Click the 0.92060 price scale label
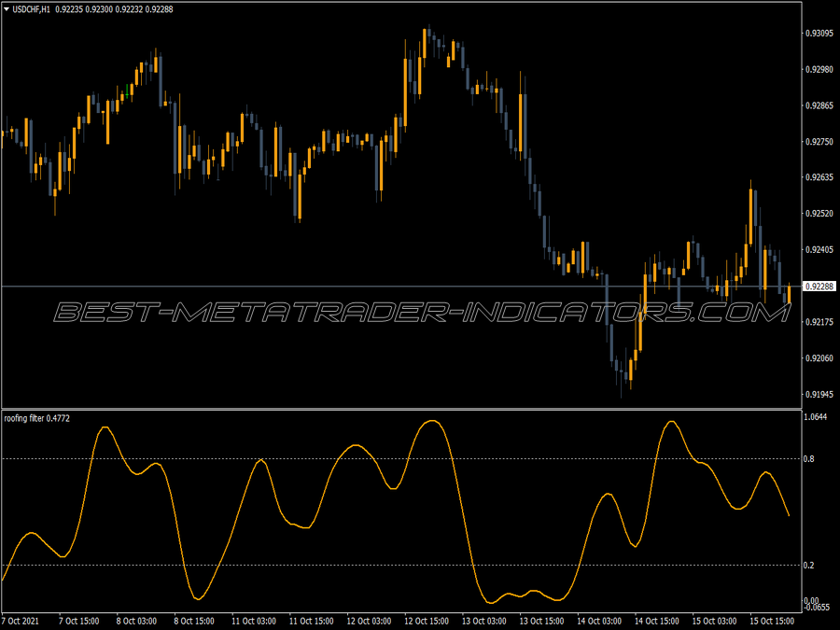The width and height of the screenshot is (840, 630). (819, 357)
